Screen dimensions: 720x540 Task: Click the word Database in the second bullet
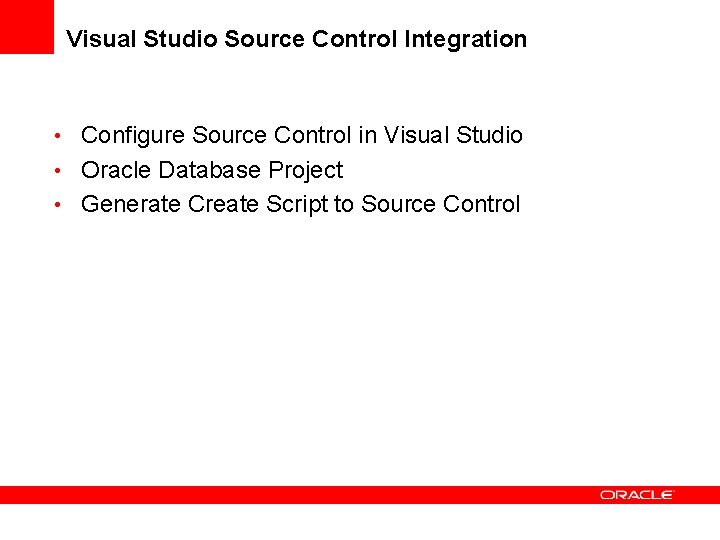pyautogui.click(x=209, y=170)
